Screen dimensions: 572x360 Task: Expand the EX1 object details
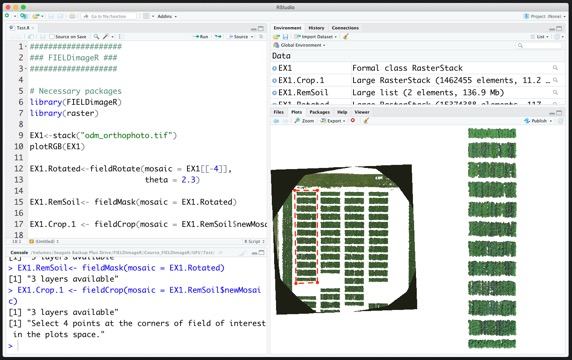(274, 68)
